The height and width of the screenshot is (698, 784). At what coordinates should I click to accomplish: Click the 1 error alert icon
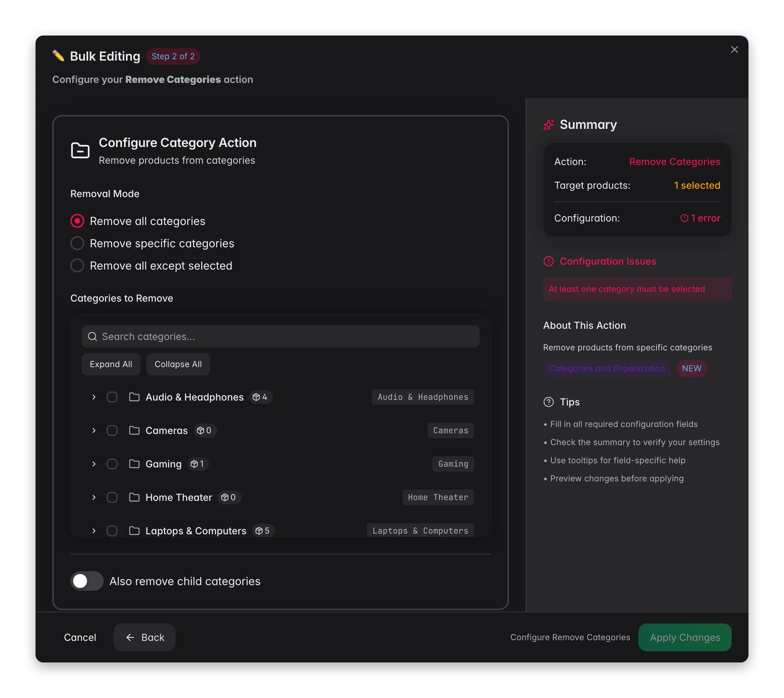(x=684, y=218)
